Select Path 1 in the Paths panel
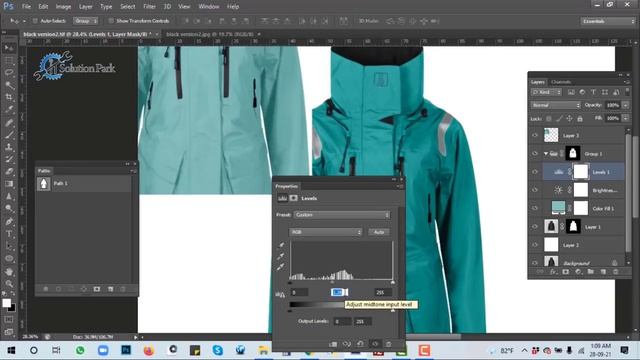640x360 pixels. (84, 184)
